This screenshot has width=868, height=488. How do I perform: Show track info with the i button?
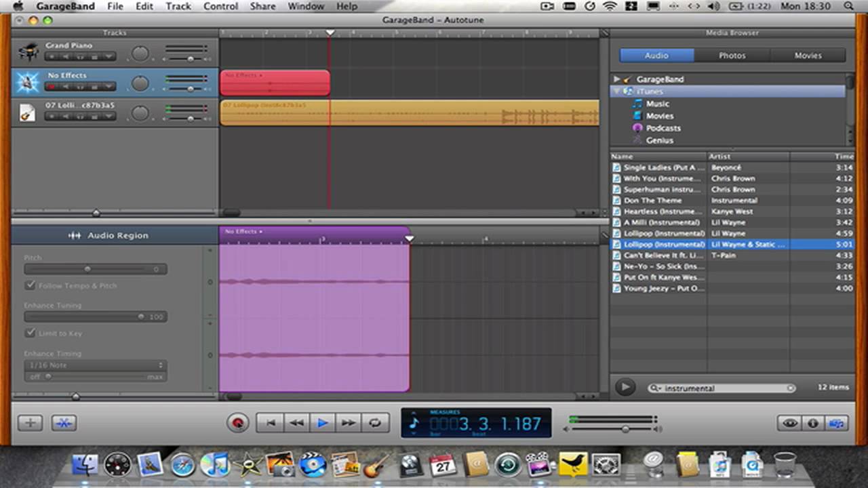pyautogui.click(x=813, y=423)
